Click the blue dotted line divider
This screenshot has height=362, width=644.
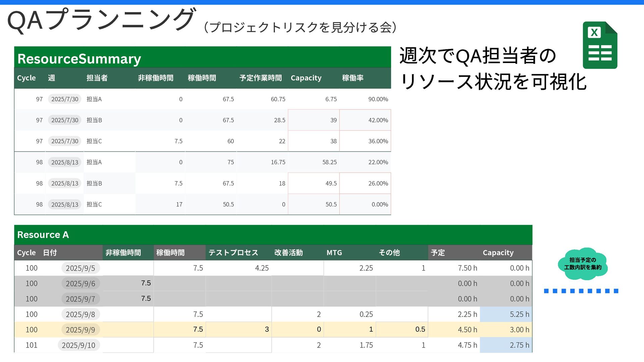[x=581, y=291]
